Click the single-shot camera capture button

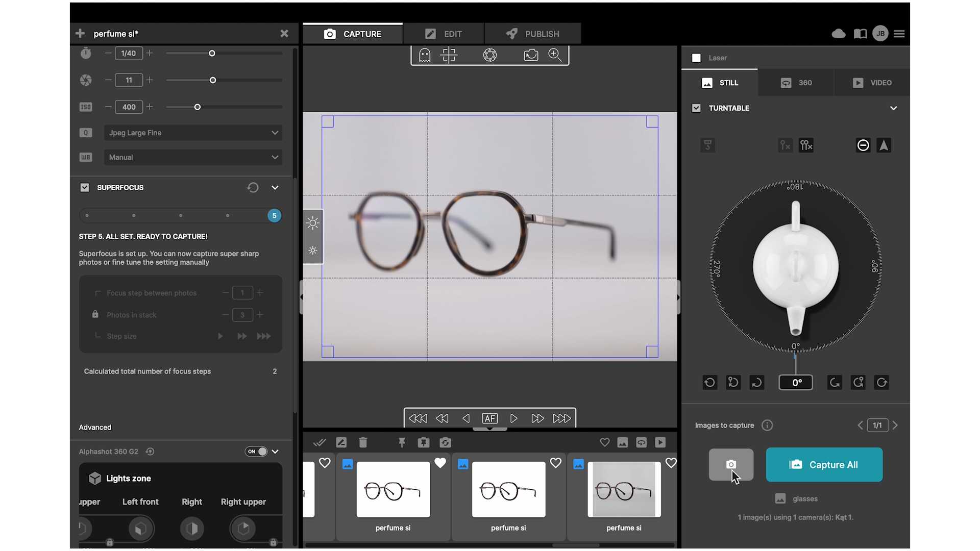point(731,464)
